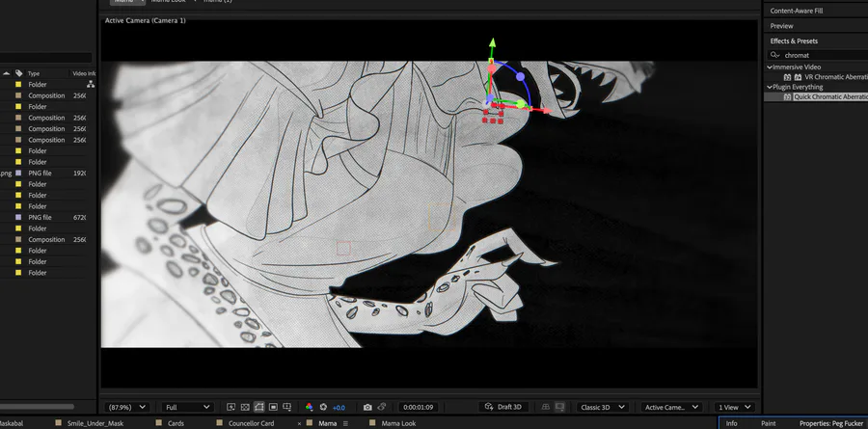Click the Mama Look tab color label
This screenshot has height=429, width=868.
pyautogui.click(x=373, y=423)
